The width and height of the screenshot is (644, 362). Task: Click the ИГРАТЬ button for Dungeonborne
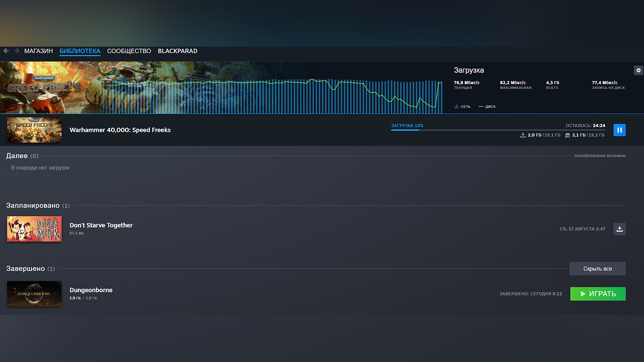pyautogui.click(x=598, y=294)
